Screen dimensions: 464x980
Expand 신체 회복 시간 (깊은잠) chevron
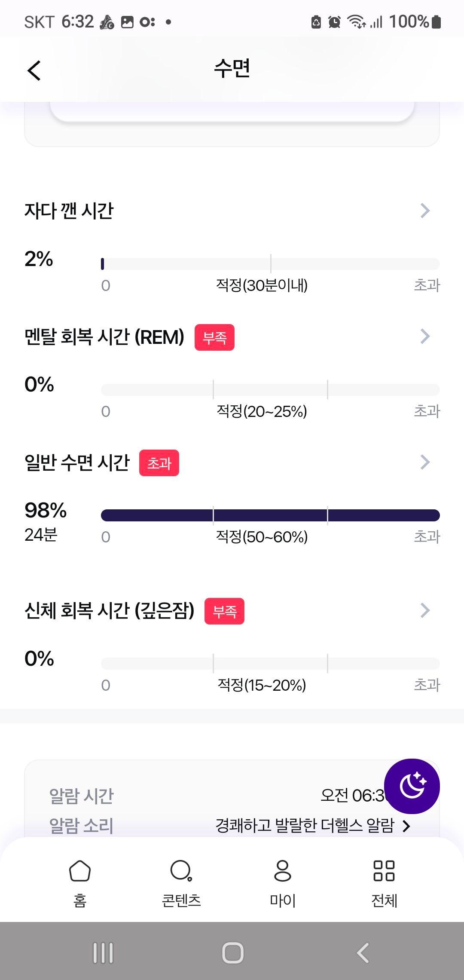[425, 610]
